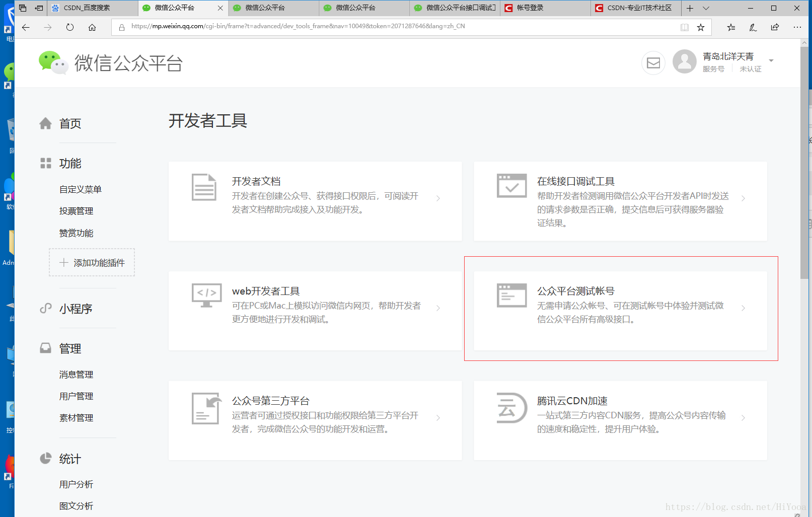Image resolution: width=812 pixels, height=517 pixels.
Task: Open the mail inbox icon
Action: pyautogui.click(x=653, y=63)
